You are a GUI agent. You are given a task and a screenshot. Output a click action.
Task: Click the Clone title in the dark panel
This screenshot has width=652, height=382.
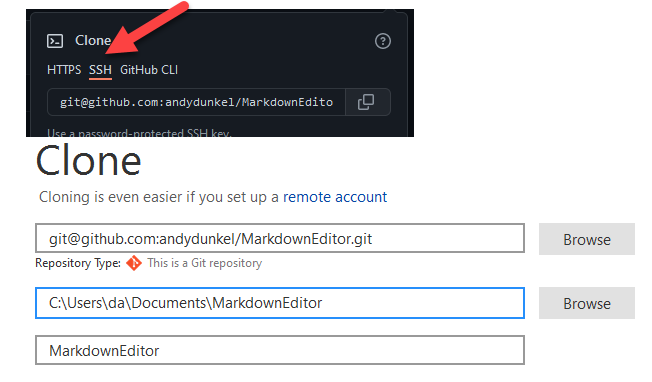[x=93, y=41]
